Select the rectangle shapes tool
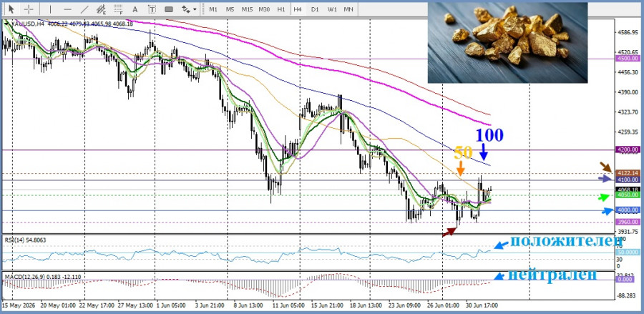Viewport: 644px width, 314px height. click(x=169, y=9)
